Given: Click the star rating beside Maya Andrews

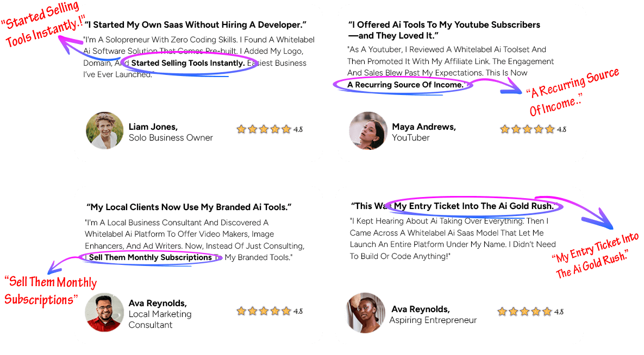Looking at the screenshot, I should point(527,130).
